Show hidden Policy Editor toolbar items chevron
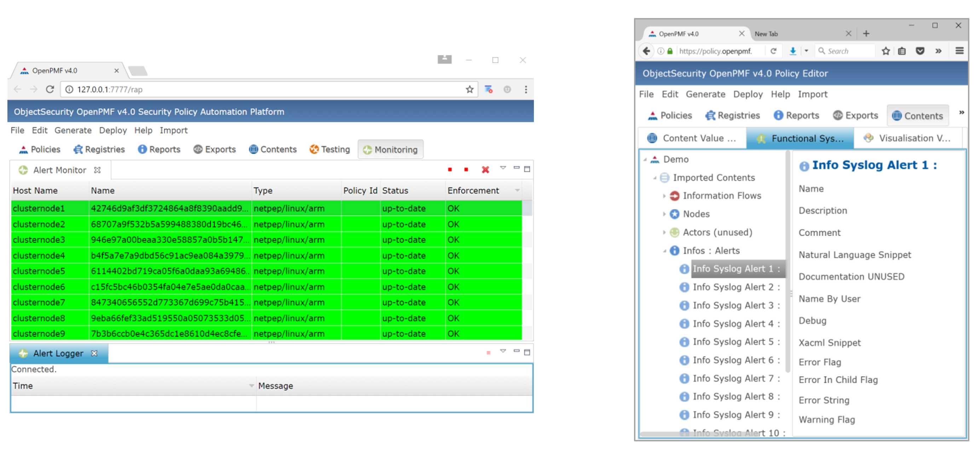Viewport: 980px width, 458px height. pyautogui.click(x=961, y=113)
